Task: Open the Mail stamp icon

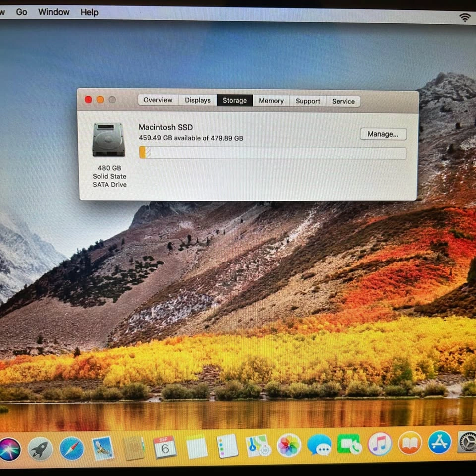Action: click(x=103, y=448)
